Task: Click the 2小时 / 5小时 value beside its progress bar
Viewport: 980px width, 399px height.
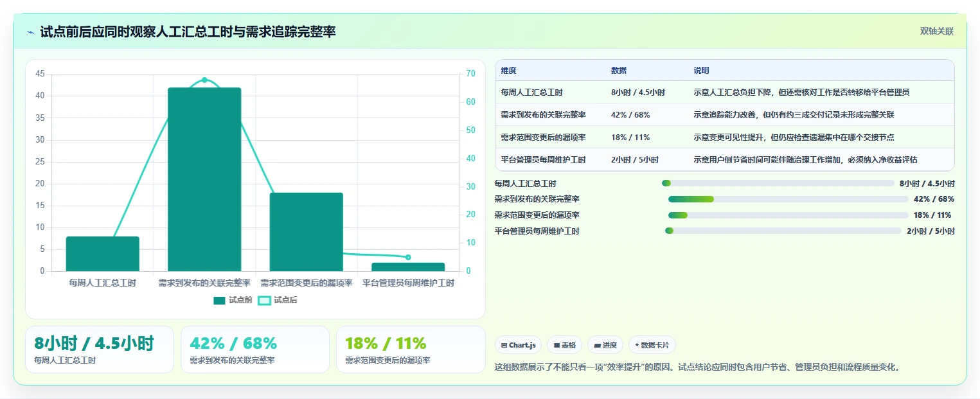Action: point(931,231)
